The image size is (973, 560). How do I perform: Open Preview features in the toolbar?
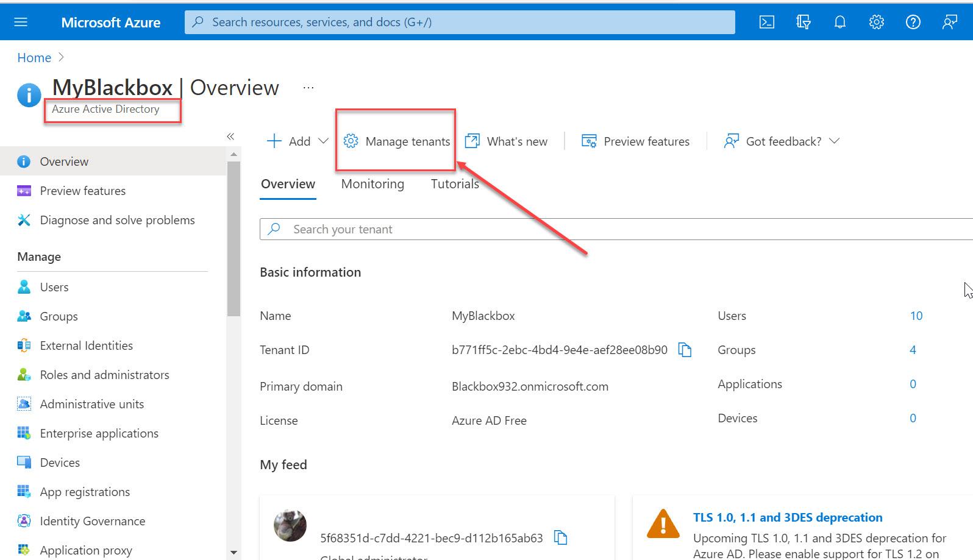pyautogui.click(x=635, y=141)
